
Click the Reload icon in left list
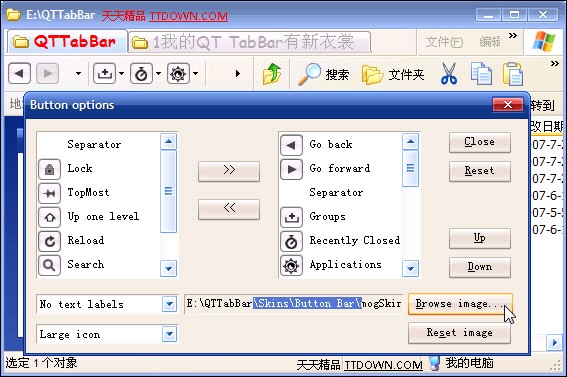tap(49, 241)
